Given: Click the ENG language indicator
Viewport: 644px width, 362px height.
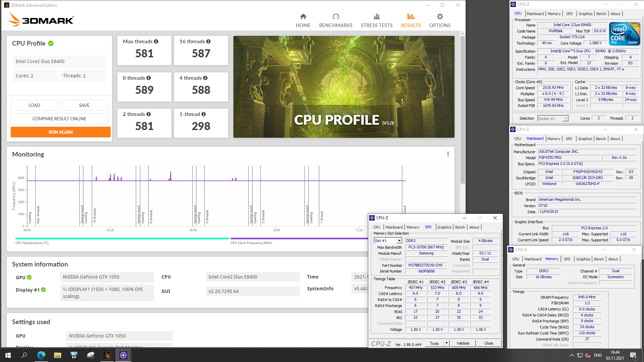Looking at the screenshot, I should click(x=598, y=355).
